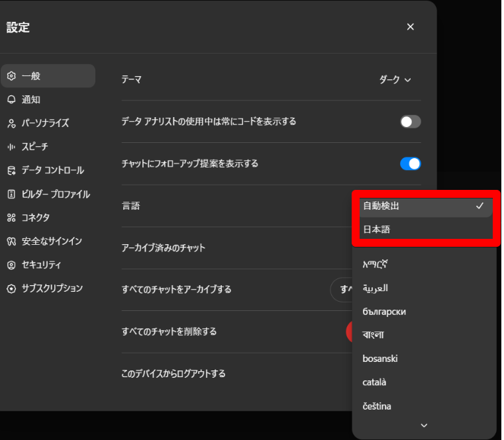The height and width of the screenshot is (440, 504).
Task: Click the データ コントロール database icon
Action: tap(11, 170)
